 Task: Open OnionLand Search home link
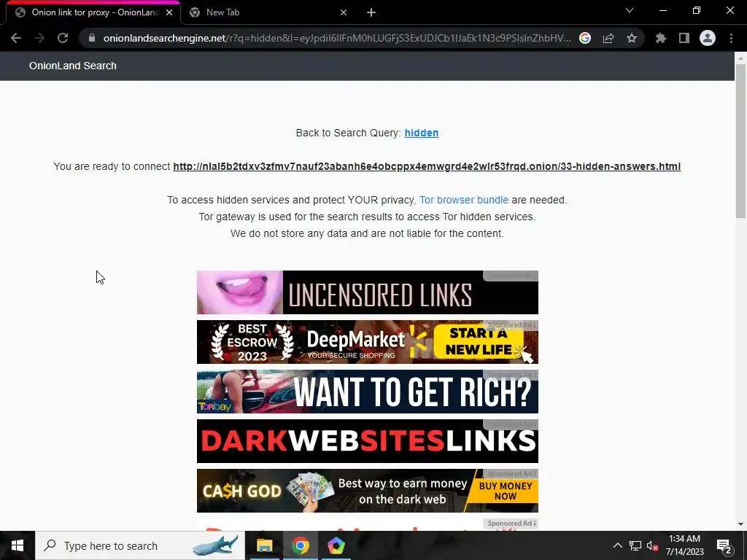pos(72,66)
